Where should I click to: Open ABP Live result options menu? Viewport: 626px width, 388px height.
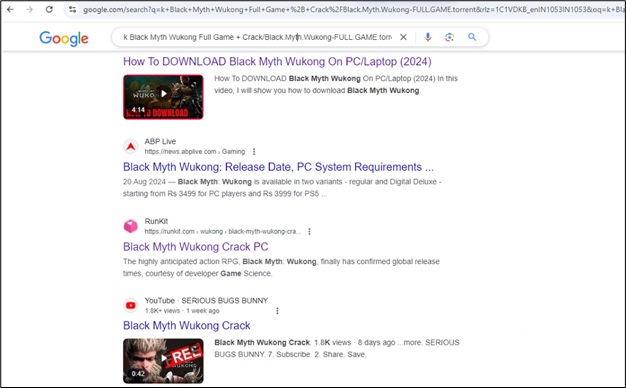pyautogui.click(x=254, y=152)
